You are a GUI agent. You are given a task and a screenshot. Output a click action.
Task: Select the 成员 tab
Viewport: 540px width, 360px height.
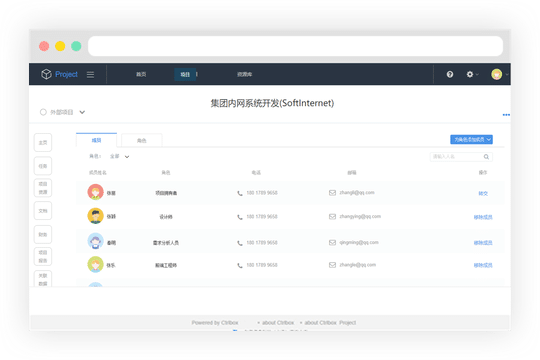96,140
